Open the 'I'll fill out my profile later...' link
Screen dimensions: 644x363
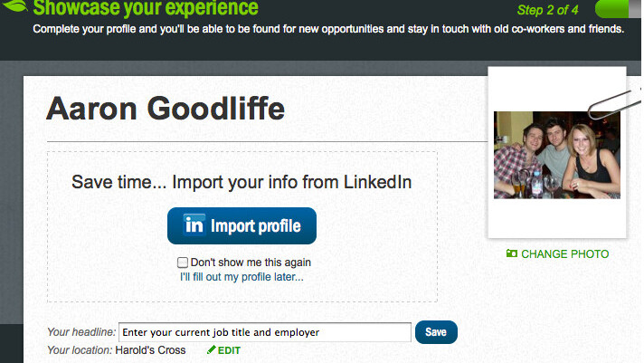[241, 277]
